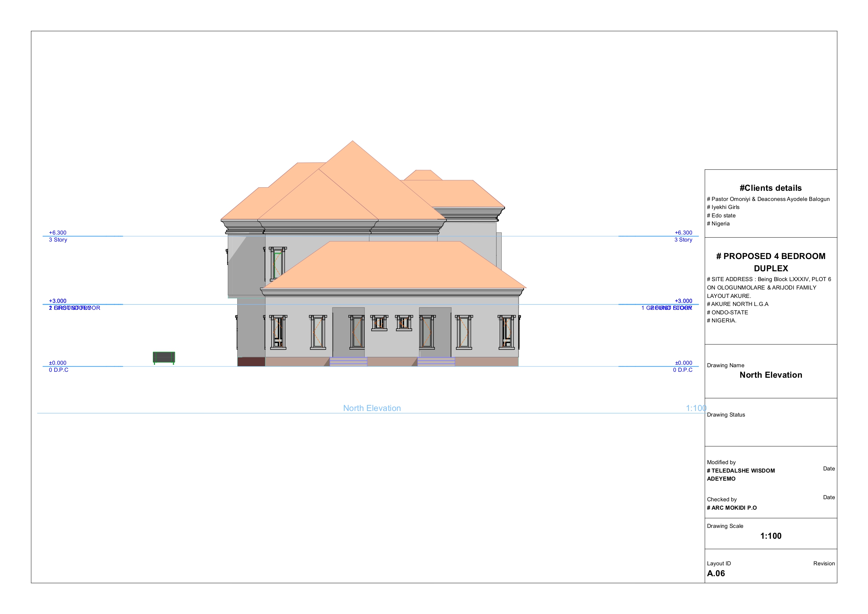Click the 'North Elevation' drawing name in title block
Viewport: 868px width, 614px height.
[x=770, y=375]
